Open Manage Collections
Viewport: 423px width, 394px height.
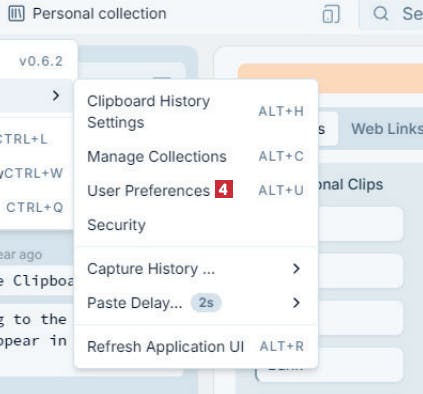(x=196, y=156)
